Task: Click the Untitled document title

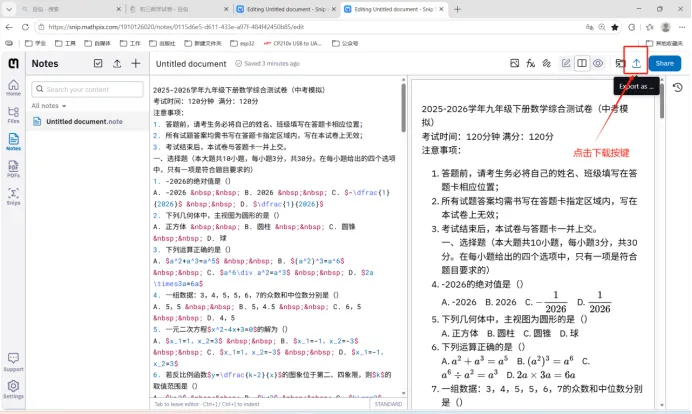Action: [191, 64]
